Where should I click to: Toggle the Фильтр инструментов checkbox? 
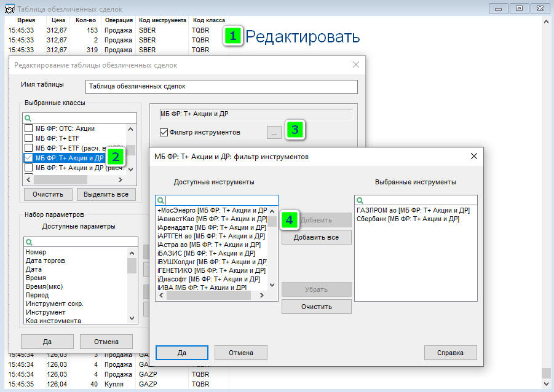164,132
